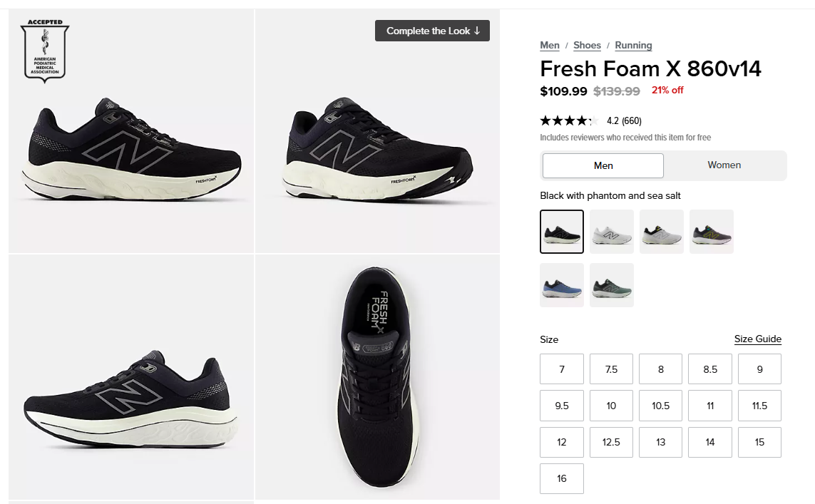Choose the all-white shoe colorway swatch
The width and height of the screenshot is (815, 504).
point(612,232)
